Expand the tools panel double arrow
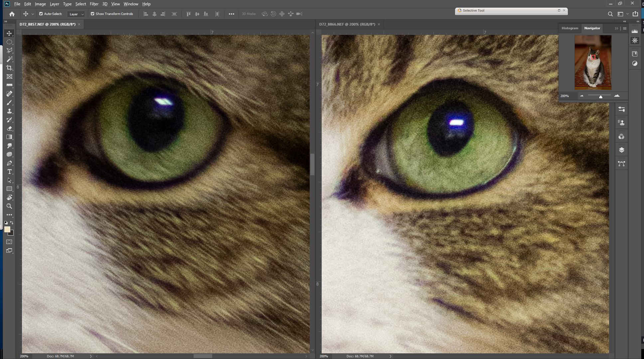Viewport: 644px width, 359px height. tap(6, 21)
